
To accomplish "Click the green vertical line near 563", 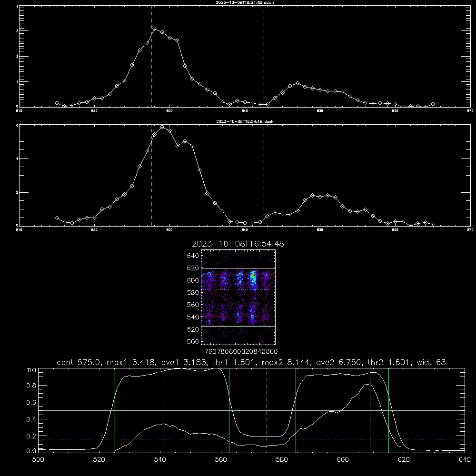I will (x=229, y=410).
